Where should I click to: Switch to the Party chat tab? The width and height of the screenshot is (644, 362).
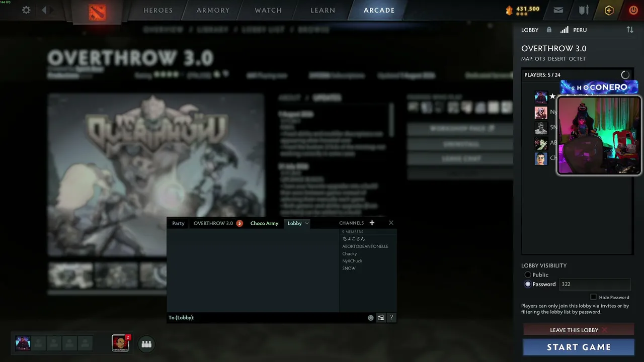point(178,223)
